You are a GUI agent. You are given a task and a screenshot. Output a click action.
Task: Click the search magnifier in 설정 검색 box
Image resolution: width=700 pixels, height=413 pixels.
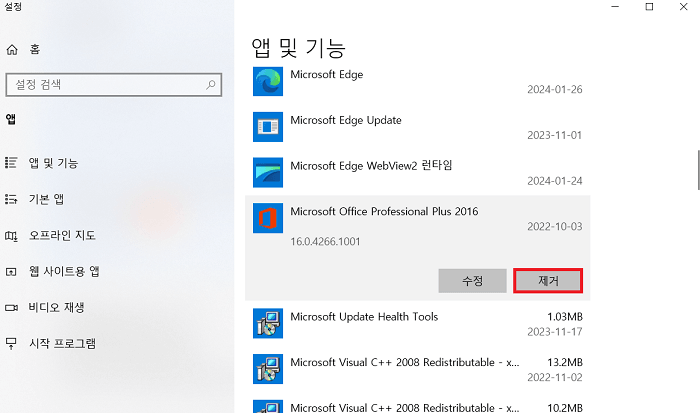[x=211, y=84]
